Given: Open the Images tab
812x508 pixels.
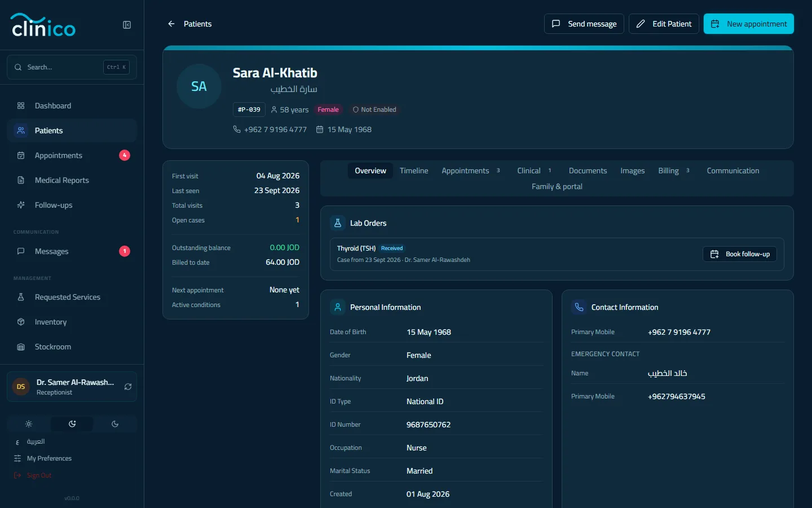Looking at the screenshot, I should pyautogui.click(x=632, y=170).
